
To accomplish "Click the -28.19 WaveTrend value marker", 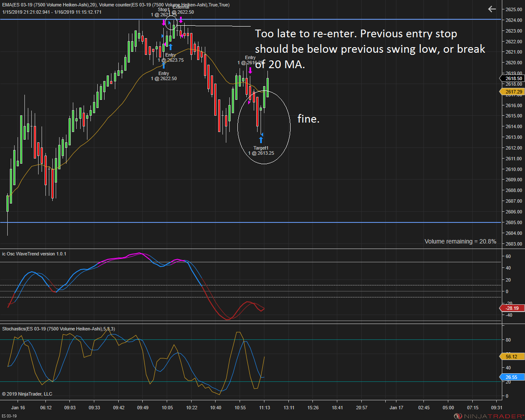I will point(512,308).
